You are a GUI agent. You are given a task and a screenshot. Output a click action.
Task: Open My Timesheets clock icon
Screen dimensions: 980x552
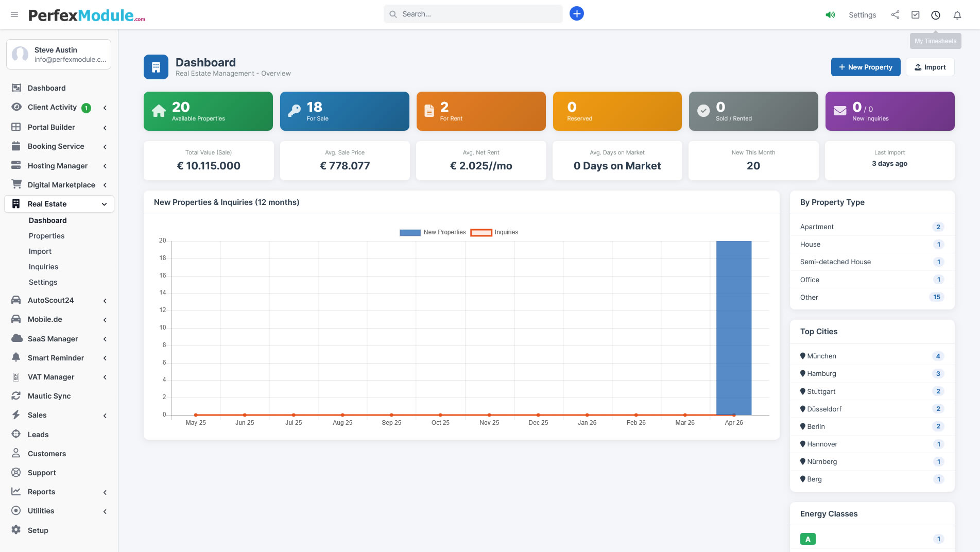(x=935, y=15)
